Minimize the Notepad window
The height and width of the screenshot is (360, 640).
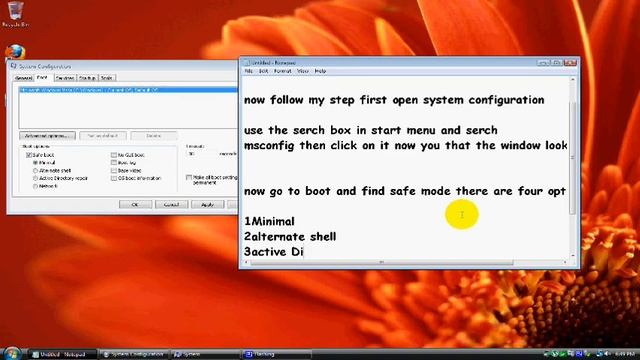tap(543, 62)
